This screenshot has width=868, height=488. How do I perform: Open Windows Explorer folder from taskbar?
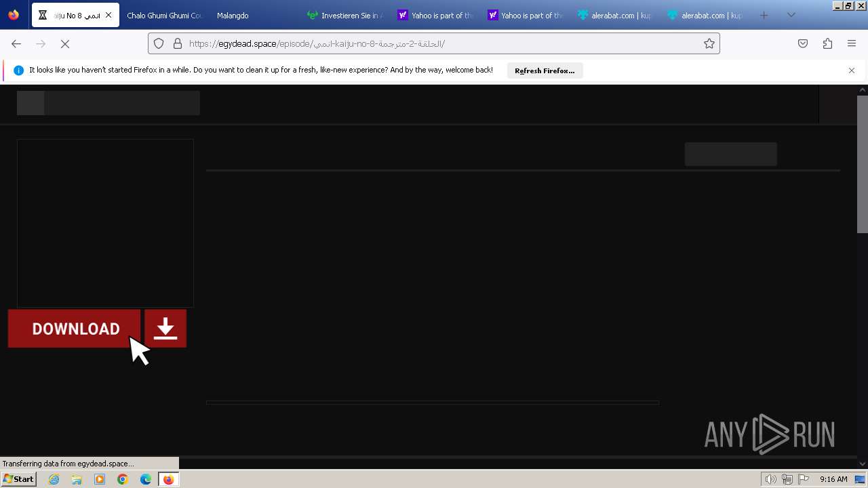click(x=77, y=479)
